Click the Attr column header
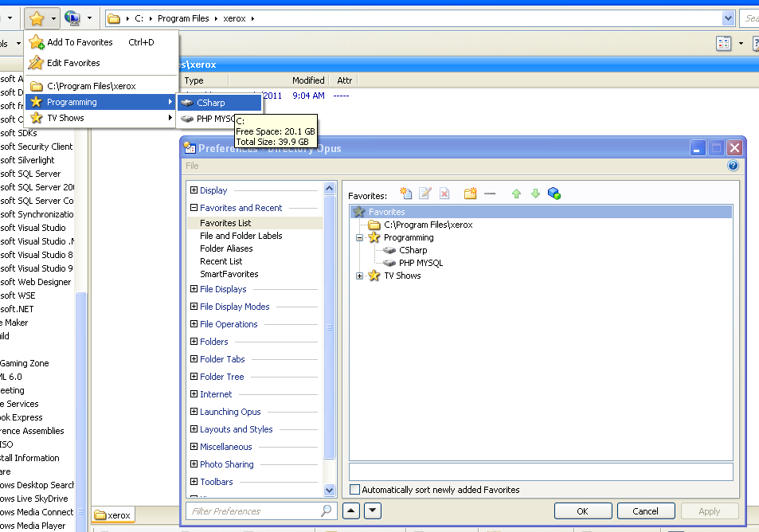Viewport: 759px width, 532px height. (x=345, y=80)
